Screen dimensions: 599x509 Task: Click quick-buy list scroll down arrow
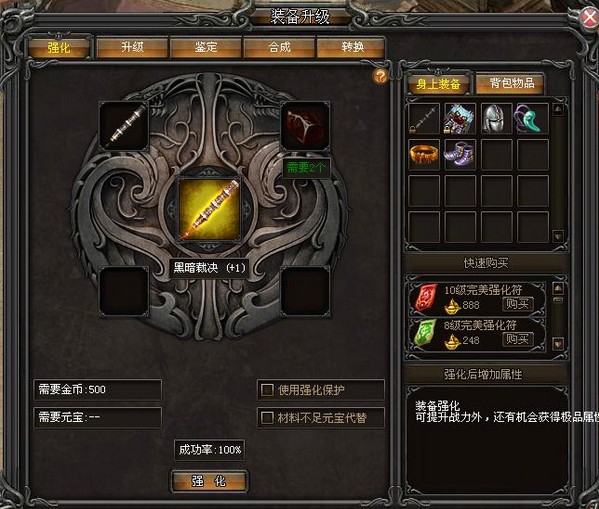tap(558, 343)
